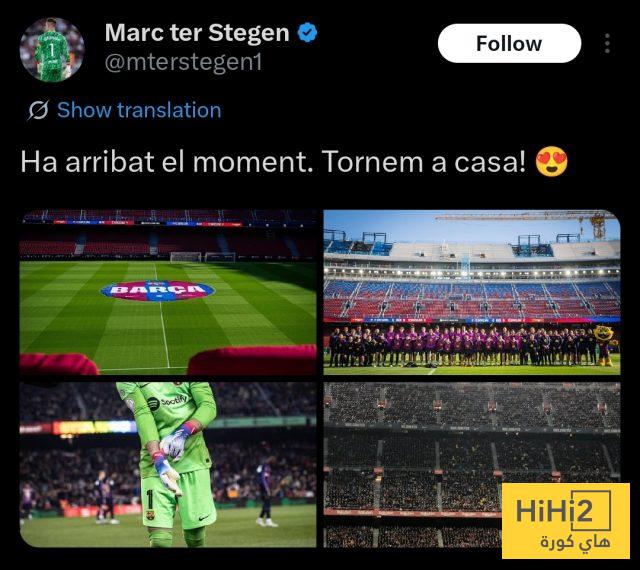The height and width of the screenshot is (570, 640).
Task: Click the heart-eyes emoji in the tweet
Action: 551,162
